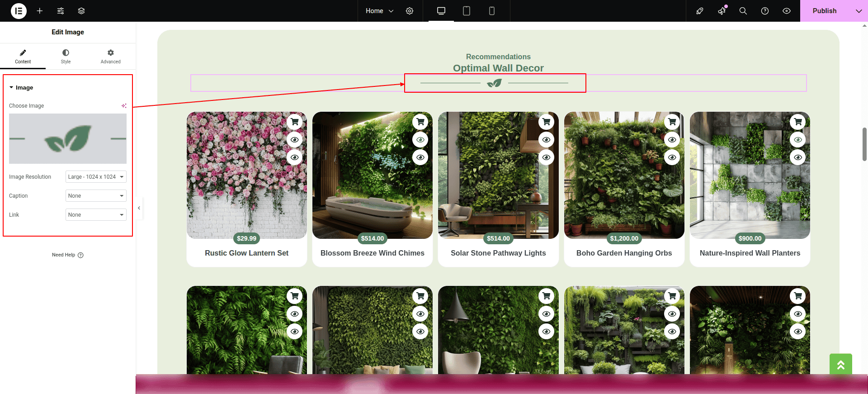
Task: Expand the Publish options arrow
Action: coord(859,11)
